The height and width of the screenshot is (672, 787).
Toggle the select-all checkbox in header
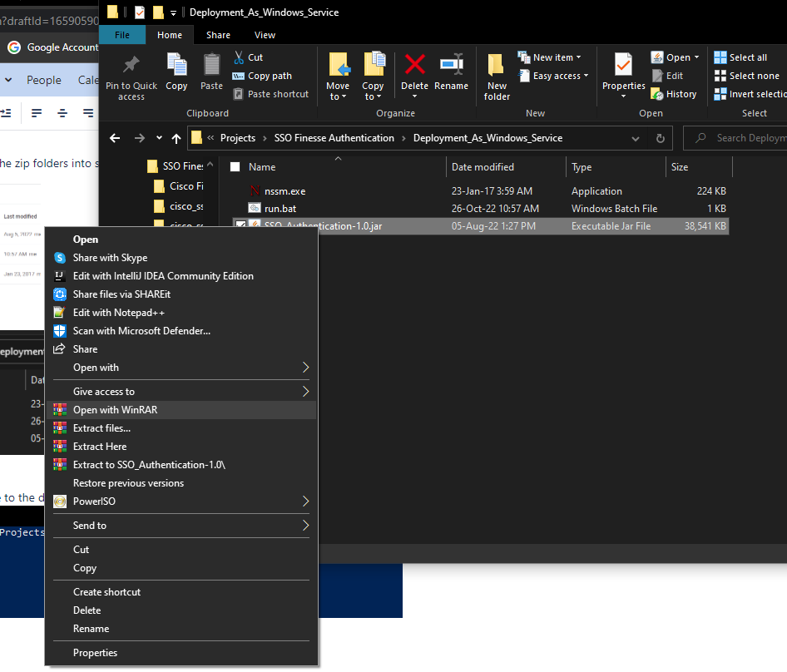click(x=235, y=167)
